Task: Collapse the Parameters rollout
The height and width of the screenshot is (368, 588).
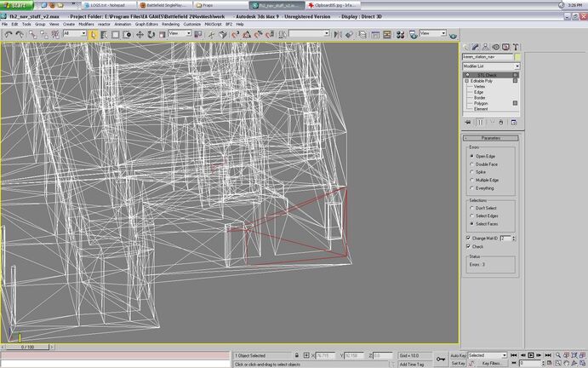Action: point(491,138)
